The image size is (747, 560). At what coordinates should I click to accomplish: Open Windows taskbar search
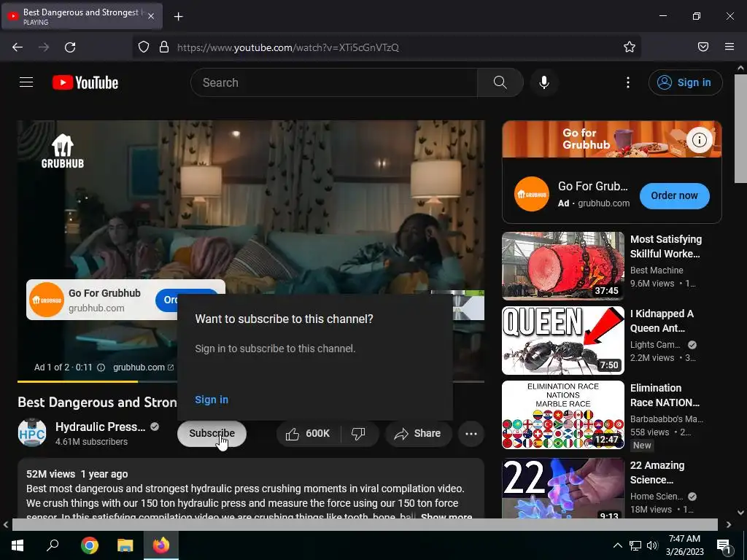(x=53, y=545)
